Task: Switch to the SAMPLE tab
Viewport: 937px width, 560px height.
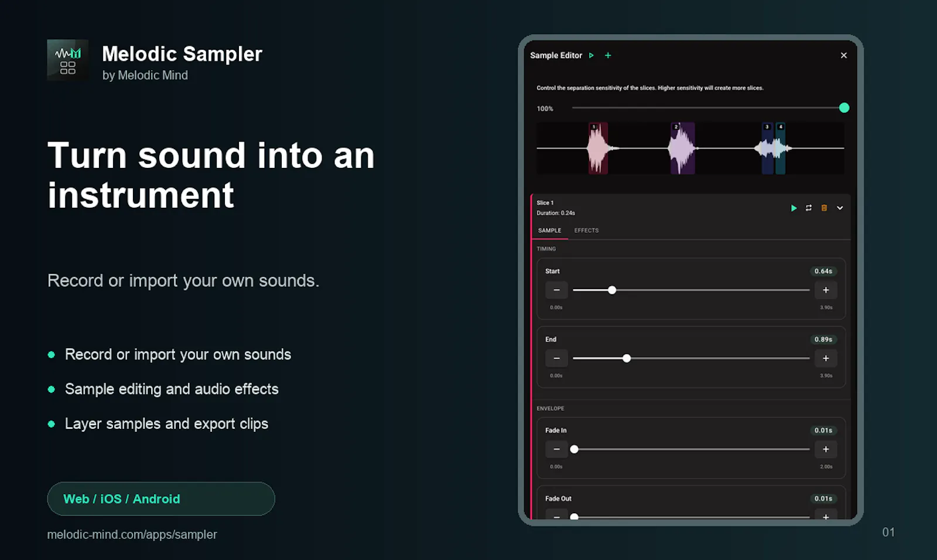Action: pos(549,231)
